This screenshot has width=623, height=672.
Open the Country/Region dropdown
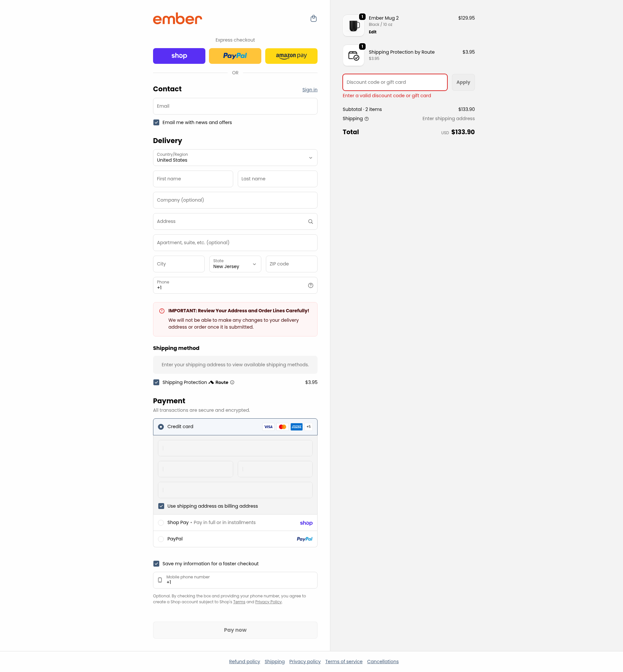coord(235,157)
